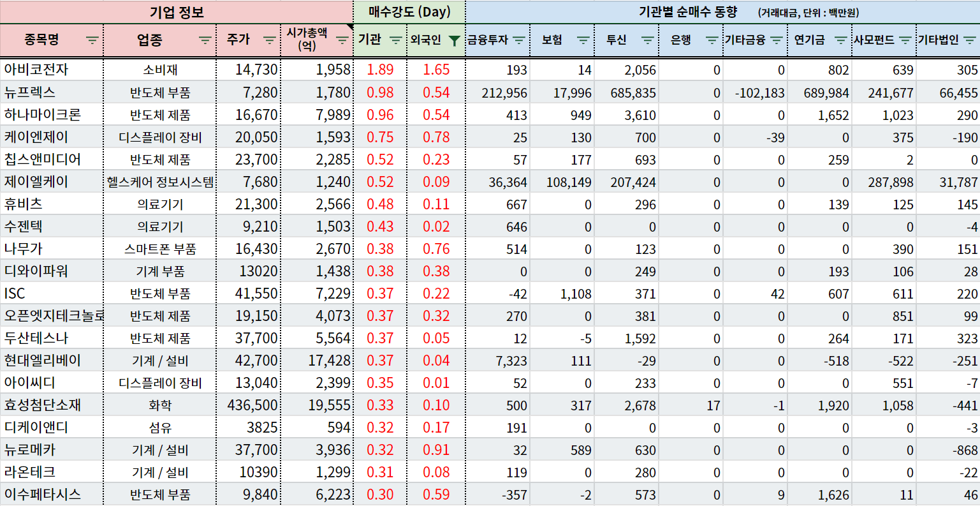The height and width of the screenshot is (506, 980).
Task: Select the 현대엘리베이 stock name cell
Action: [x=52, y=361]
